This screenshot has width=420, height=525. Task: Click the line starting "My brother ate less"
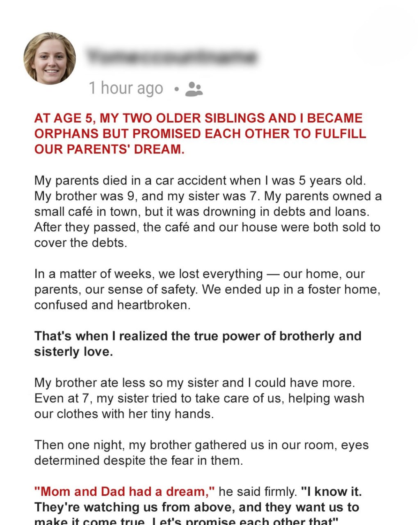194,383
